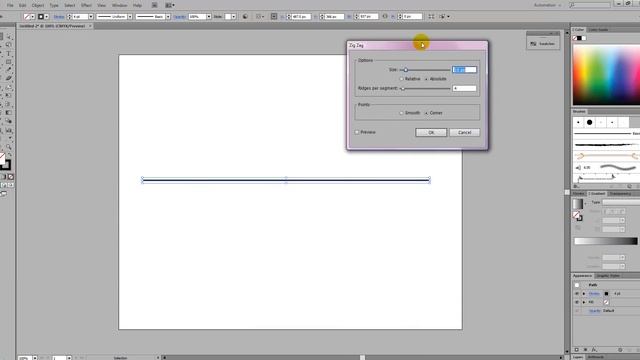Open the View menu
Viewport: 640px width, 360px height.
tap(101, 5)
